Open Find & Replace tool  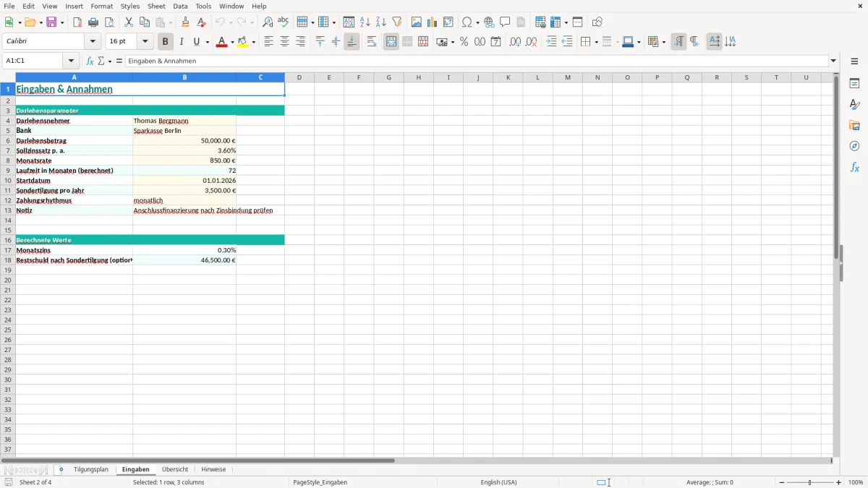pyautogui.click(x=268, y=22)
